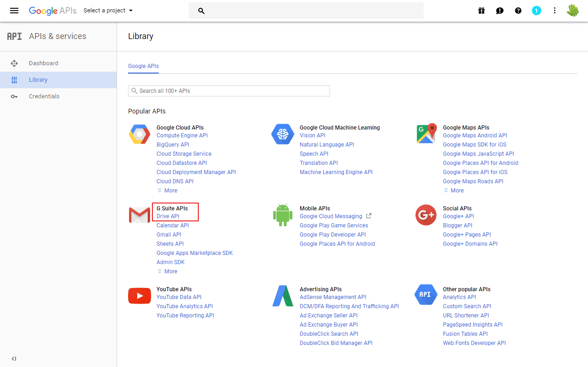Open the user account avatar
588x367 pixels.
(573, 11)
